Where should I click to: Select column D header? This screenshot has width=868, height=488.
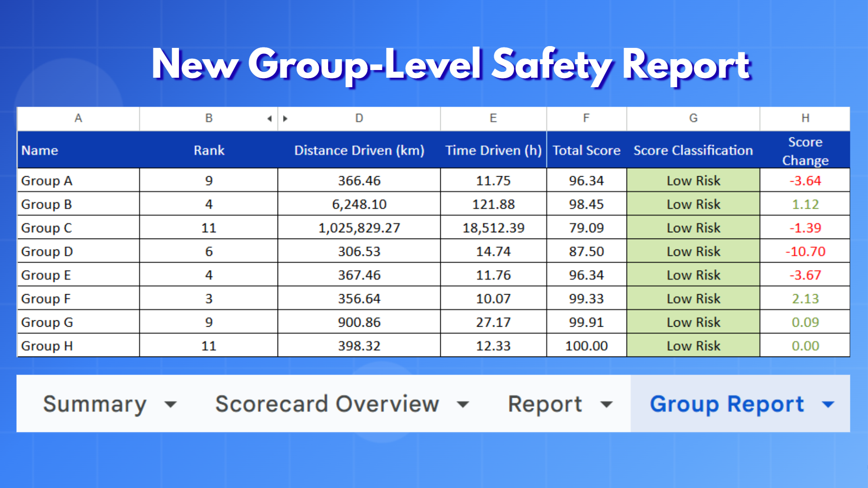[359, 118]
